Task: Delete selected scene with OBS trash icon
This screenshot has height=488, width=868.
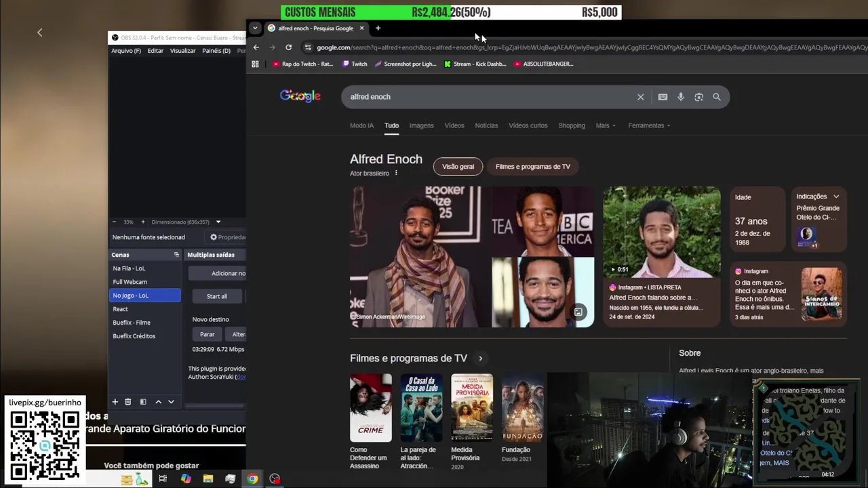Action: pyautogui.click(x=127, y=402)
